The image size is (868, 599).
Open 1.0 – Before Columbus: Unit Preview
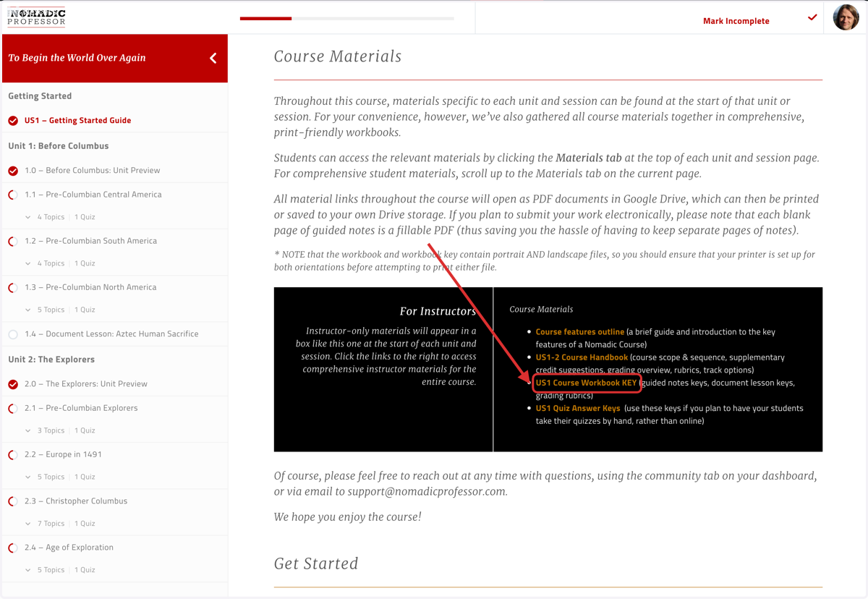pos(93,171)
